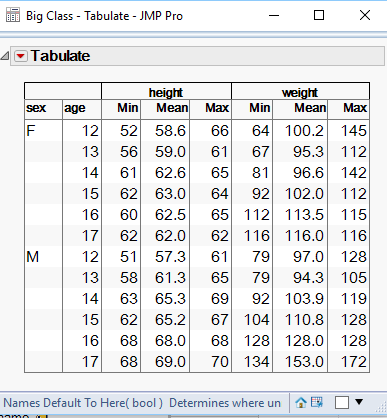Select height mean value 57.3
This screenshot has width=387, height=418.
click(170, 257)
